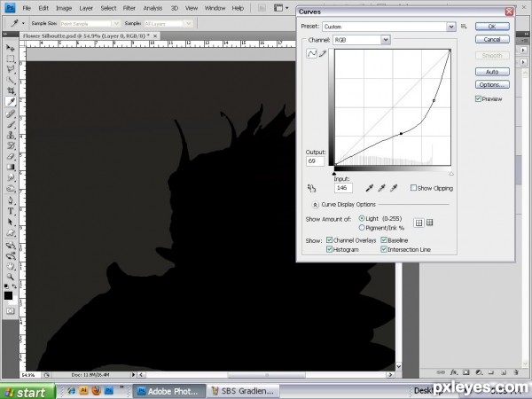Select the Hand tool
This screenshot has width=532, height=399.
point(11,266)
